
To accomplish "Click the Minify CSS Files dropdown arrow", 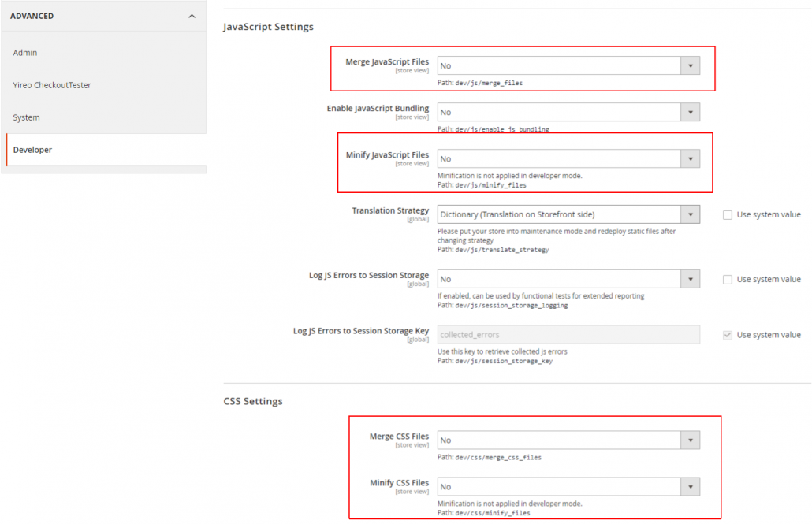I will pos(690,487).
